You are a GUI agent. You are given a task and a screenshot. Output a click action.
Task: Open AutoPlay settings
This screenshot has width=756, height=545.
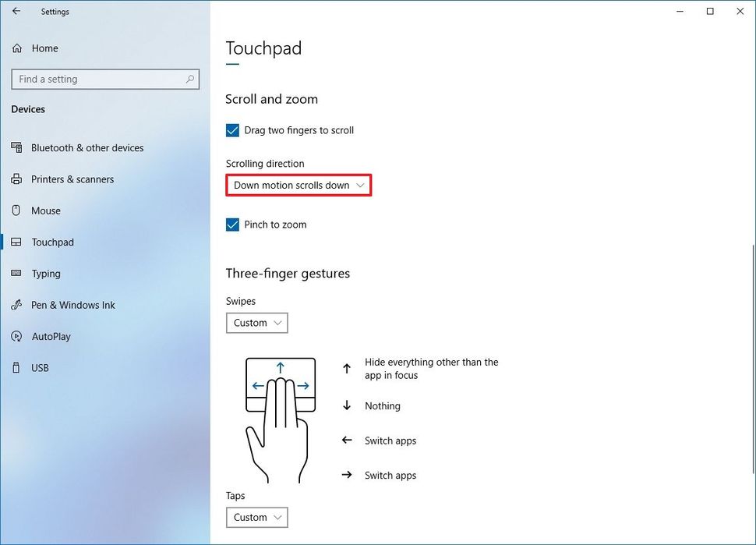(49, 336)
